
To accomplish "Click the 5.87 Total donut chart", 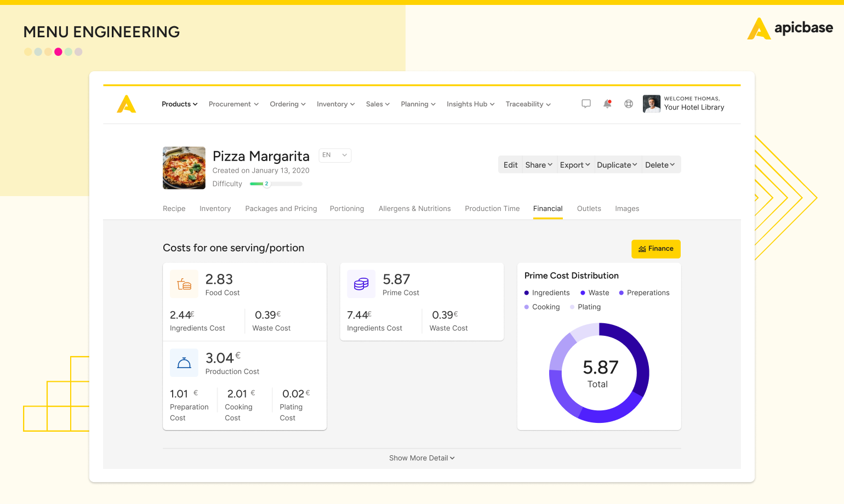I will pos(599,373).
